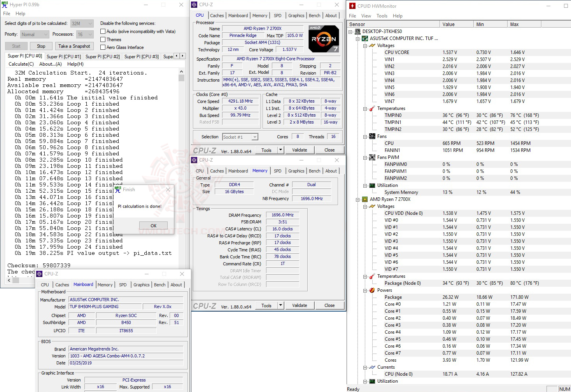Select the Caches tab in CPU-Z processor window
The image size is (571, 392).
point(217,16)
